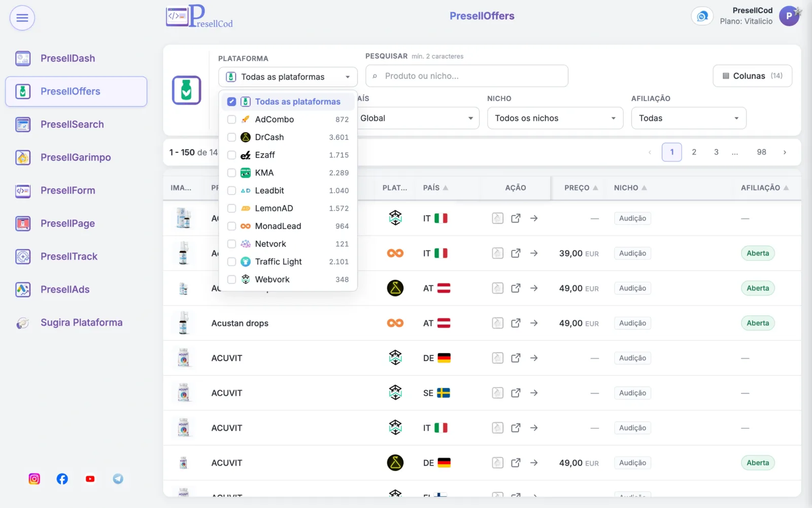Click the Colunas (14) button
This screenshot has height=508, width=812.
click(752, 76)
